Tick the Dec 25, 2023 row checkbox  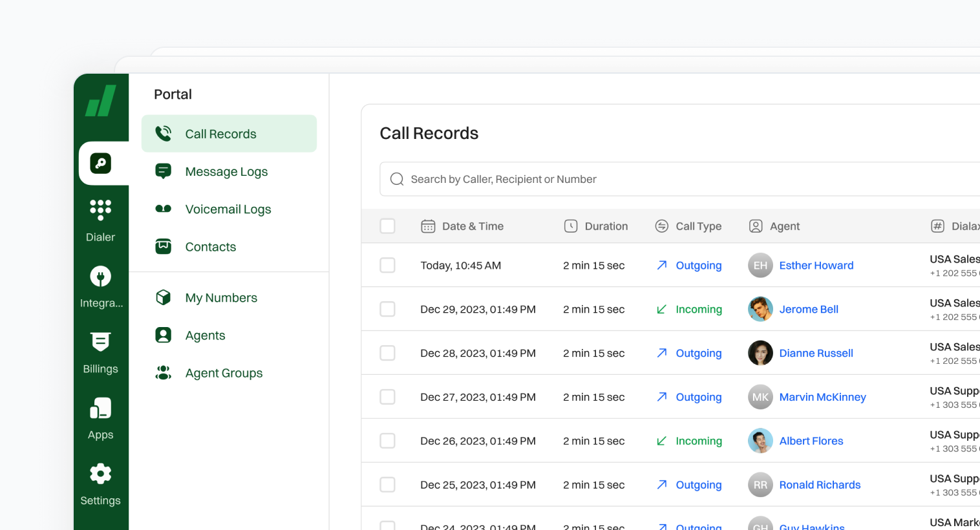(x=387, y=485)
